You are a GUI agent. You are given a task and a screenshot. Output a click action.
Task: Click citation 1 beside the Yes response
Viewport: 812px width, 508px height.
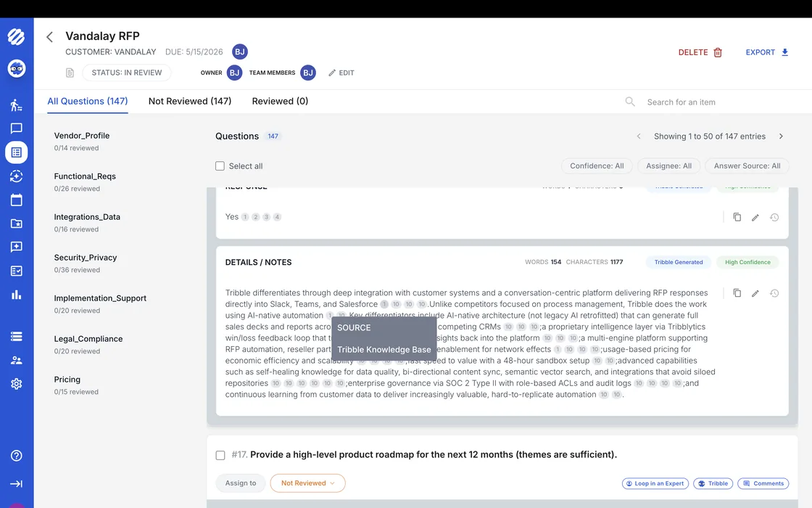245,217
